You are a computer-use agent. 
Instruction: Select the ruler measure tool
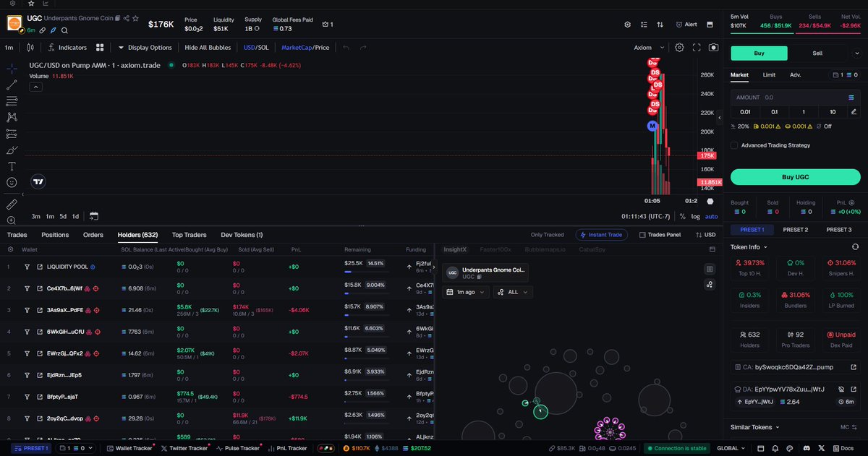point(12,205)
